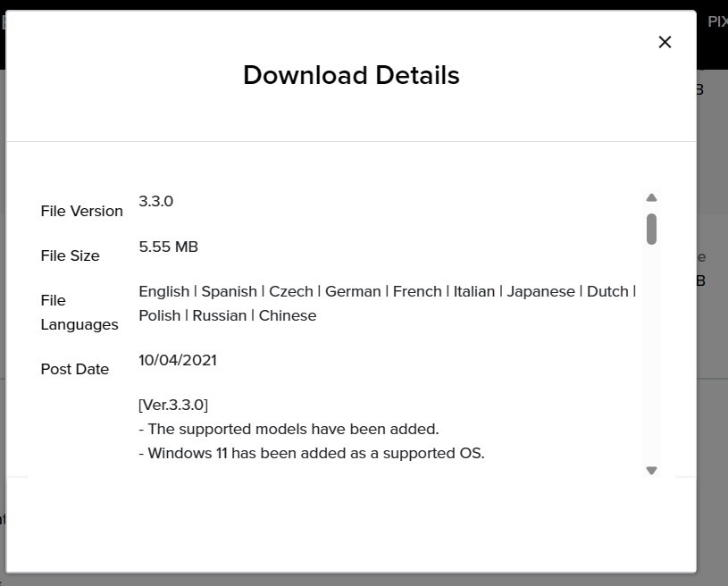Click the Download Details heading
The image size is (728, 586).
pos(351,75)
